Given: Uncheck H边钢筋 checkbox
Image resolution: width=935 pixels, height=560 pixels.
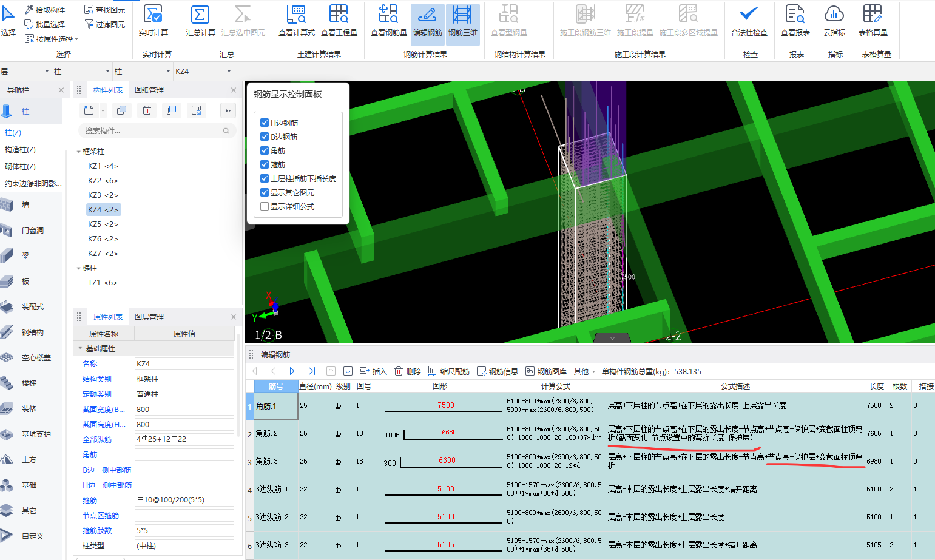Looking at the screenshot, I should [265, 123].
